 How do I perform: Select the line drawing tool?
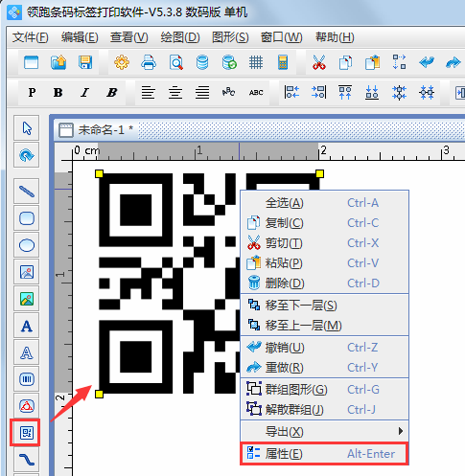point(27,192)
